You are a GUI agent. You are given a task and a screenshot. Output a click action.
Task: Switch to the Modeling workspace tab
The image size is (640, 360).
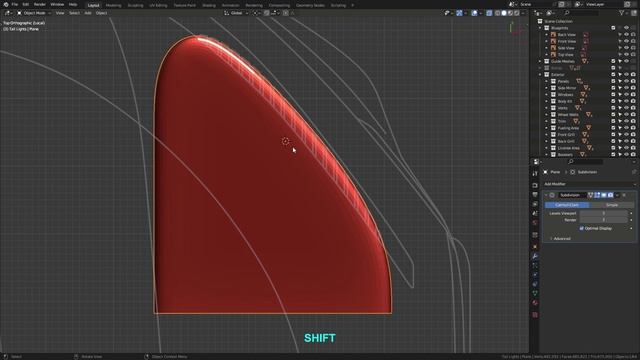click(x=113, y=5)
